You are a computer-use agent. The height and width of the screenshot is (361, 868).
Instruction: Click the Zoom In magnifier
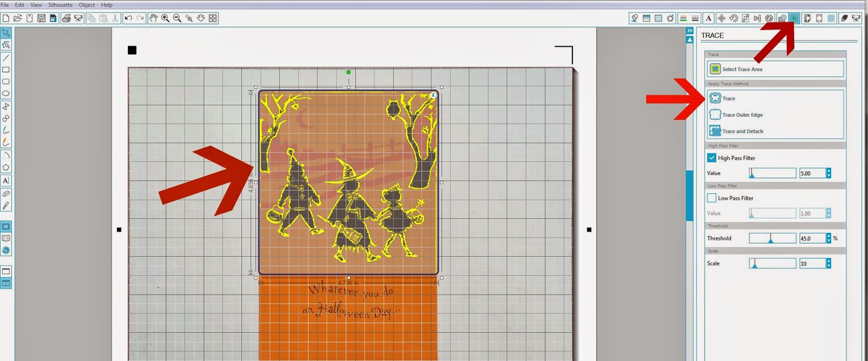(165, 18)
